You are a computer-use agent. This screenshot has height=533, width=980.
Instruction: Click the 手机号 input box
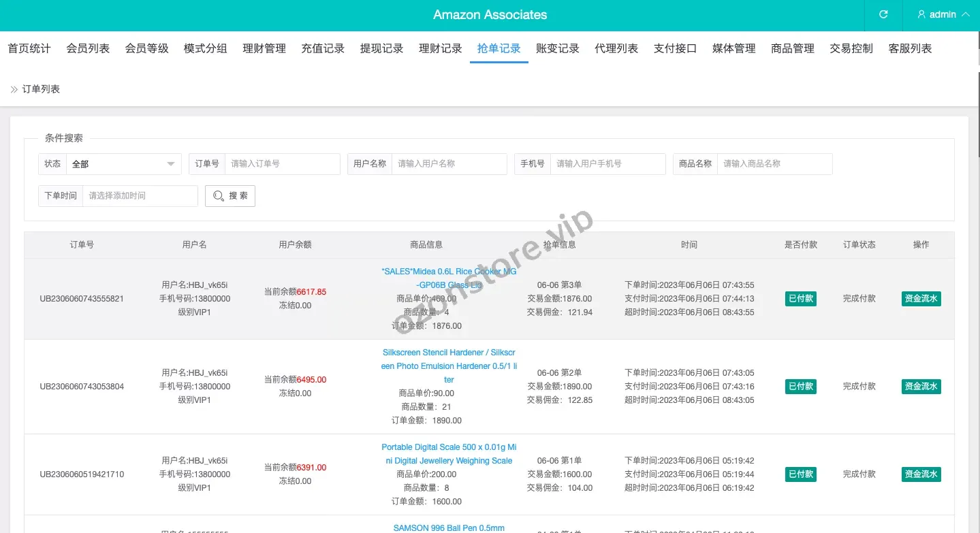coord(607,164)
